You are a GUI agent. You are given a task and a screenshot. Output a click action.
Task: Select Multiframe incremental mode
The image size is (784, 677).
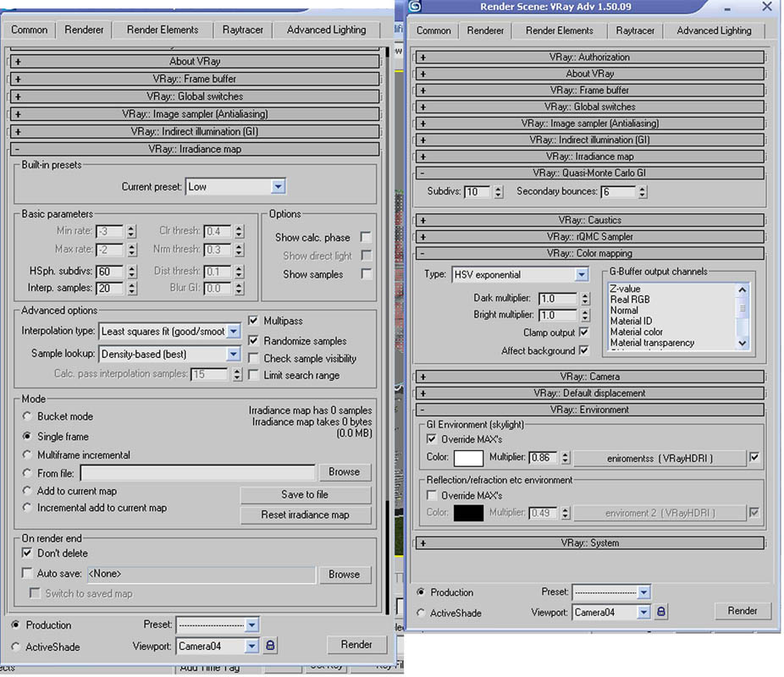pos(27,454)
